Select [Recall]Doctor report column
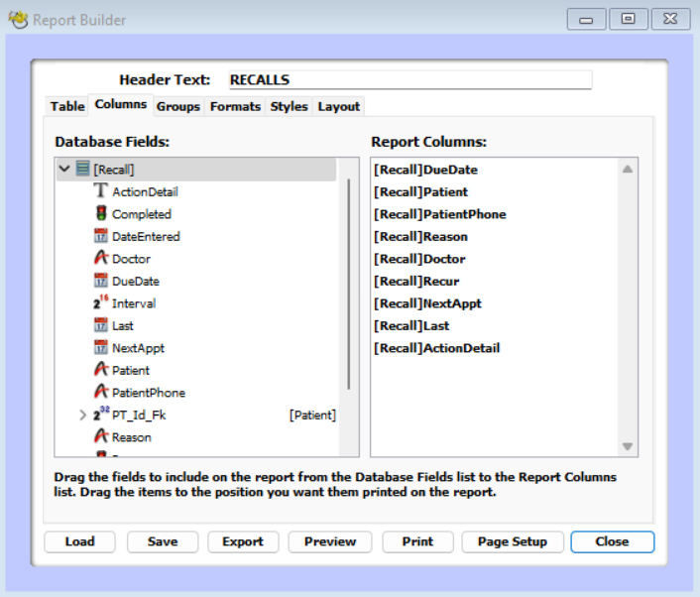Viewport: 700px width, 597px height. pos(419,259)
